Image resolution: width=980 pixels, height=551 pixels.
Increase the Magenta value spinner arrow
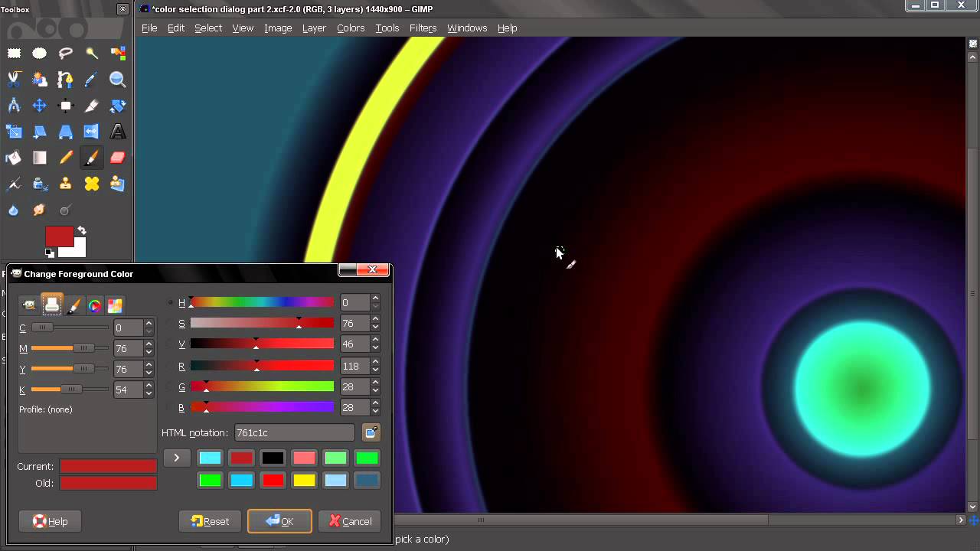(149, 344)
